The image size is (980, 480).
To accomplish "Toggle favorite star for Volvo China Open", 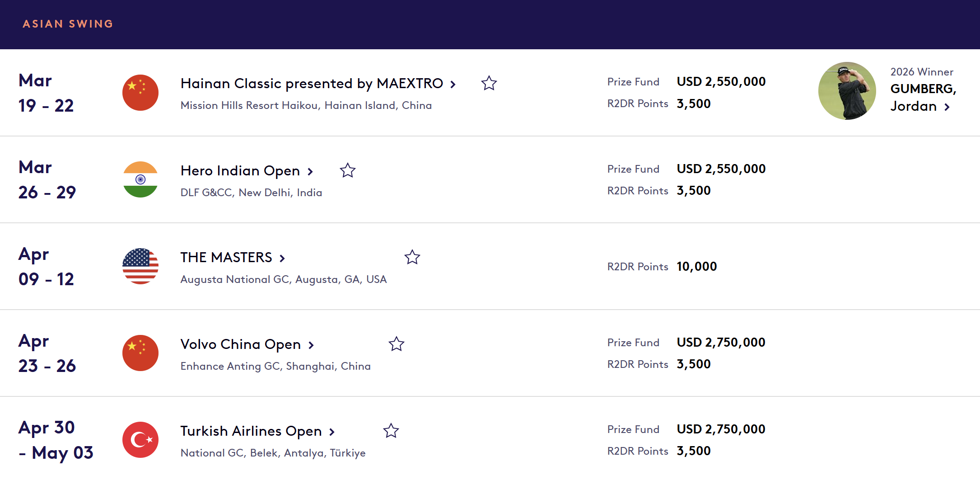I will coord(397,344).
